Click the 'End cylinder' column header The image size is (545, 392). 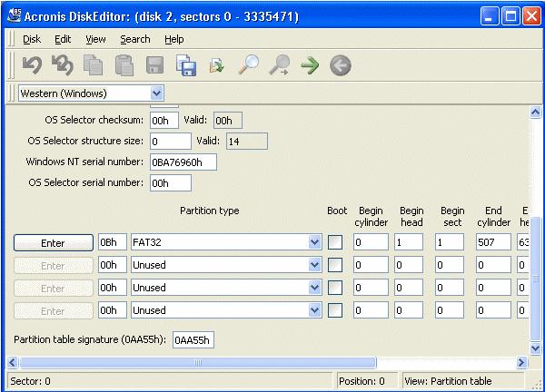click(x=493, y=216)
